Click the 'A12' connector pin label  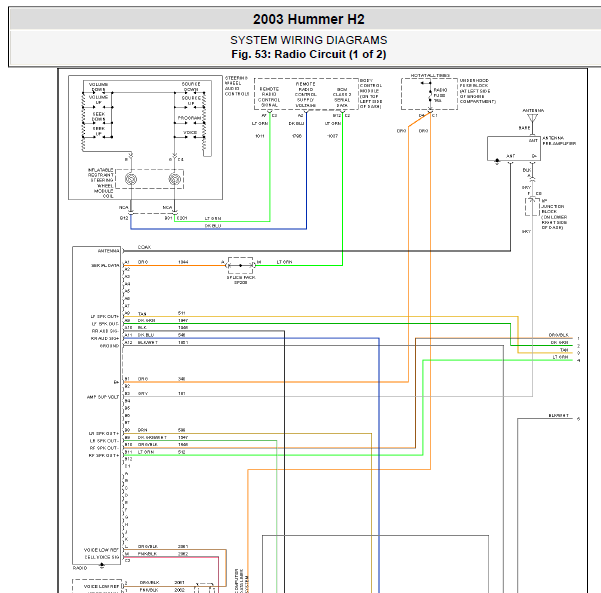point(128,342)
